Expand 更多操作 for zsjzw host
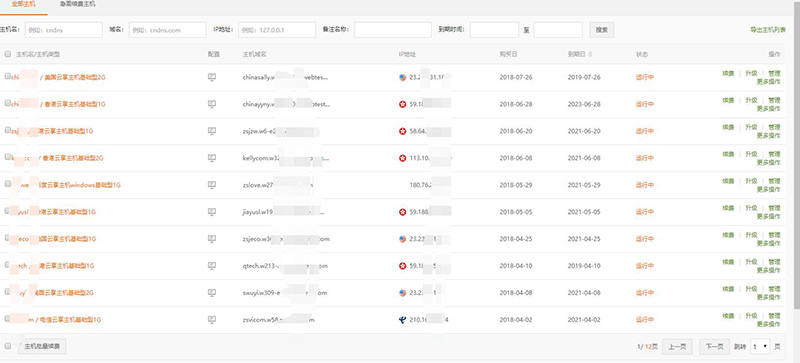800x363 pixels. click(x=768, y=136)
